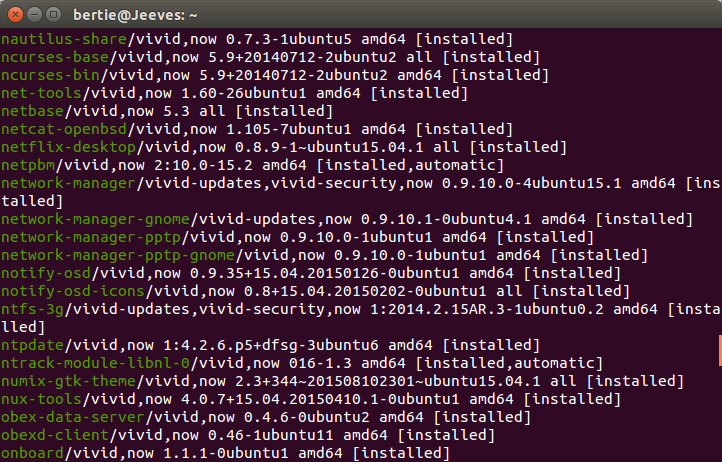The image size is (722, 462).
Task: Click version 1:2014.2.15AR.3-1ubuntu0.2 text
Action: [x=487, y=309]
